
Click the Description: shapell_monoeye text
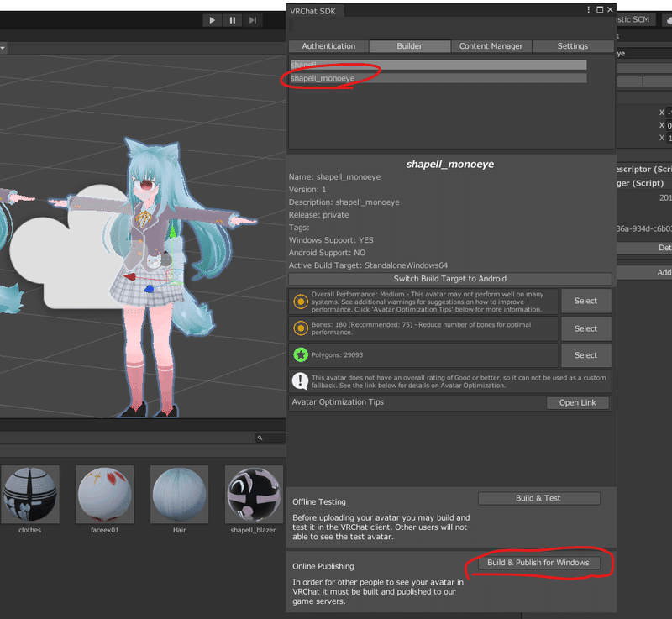pos(344,202)
